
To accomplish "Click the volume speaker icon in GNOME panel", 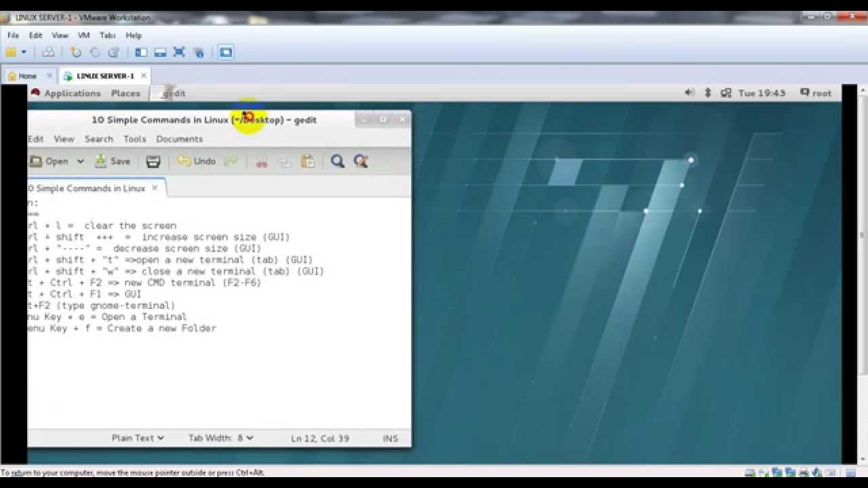I will pyautogui.click(x=690, y=93).
